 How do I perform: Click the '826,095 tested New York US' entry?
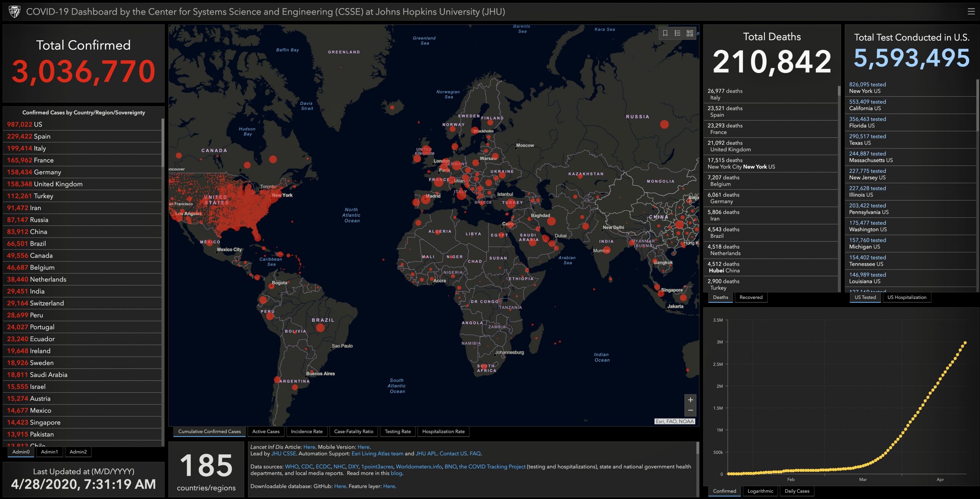[x=911, y=88]
